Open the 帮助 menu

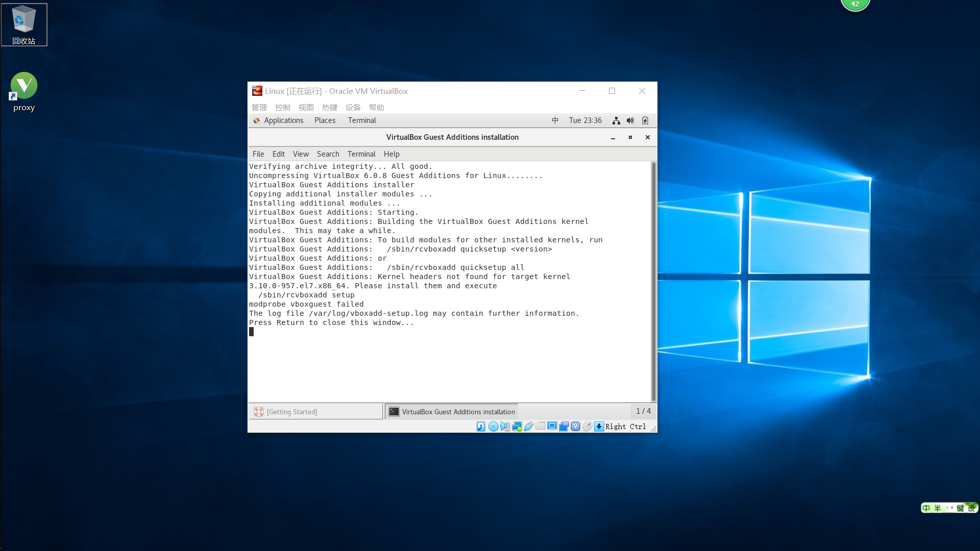(x=377, y=107)
